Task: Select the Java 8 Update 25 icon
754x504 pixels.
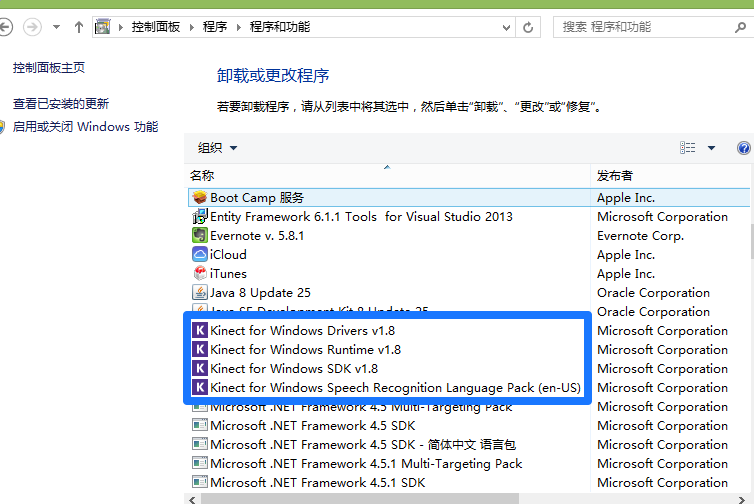Action: (200, 292)
